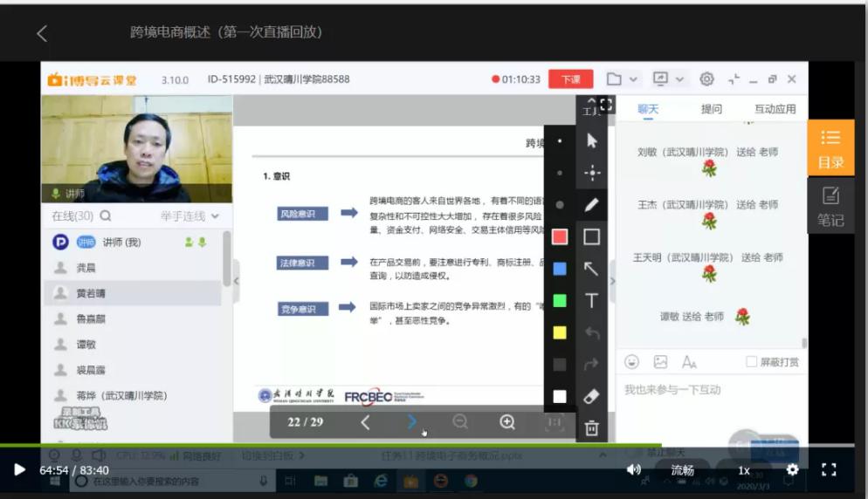Screen dimensions: 868x499
Task: Open the 目录 side panel
Action: (830, 147)
